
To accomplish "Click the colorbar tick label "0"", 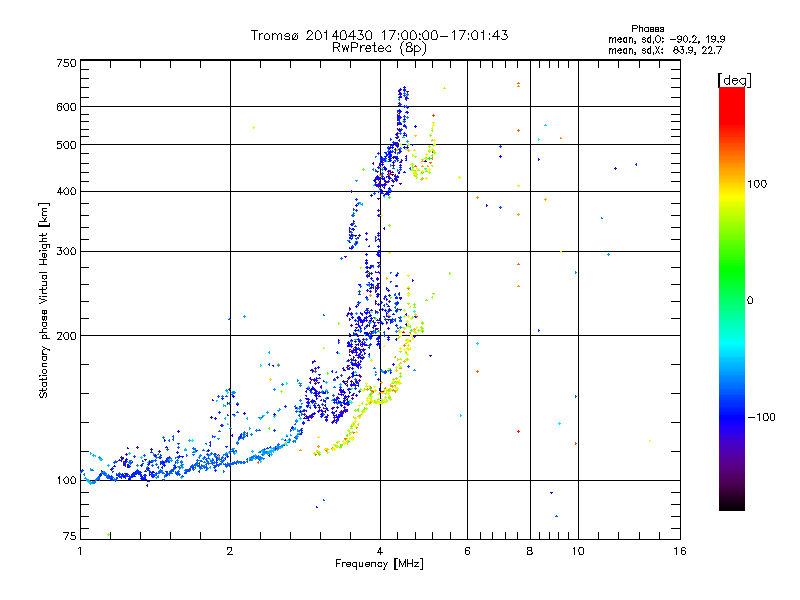I will point(750,301).
